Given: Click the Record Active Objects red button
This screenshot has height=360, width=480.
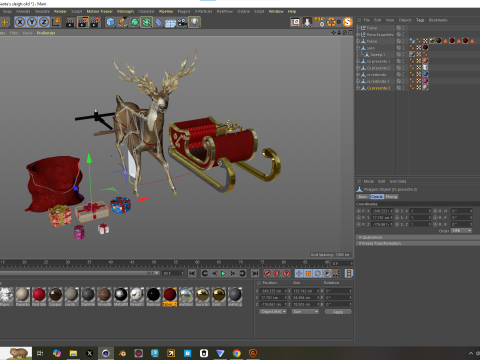Looking at the screenshot, I should pyautogui.click(x=267, y=273).
